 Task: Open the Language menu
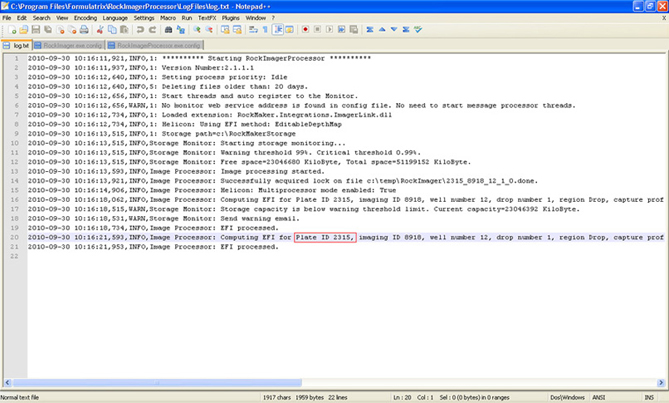(x=115, y=18)
